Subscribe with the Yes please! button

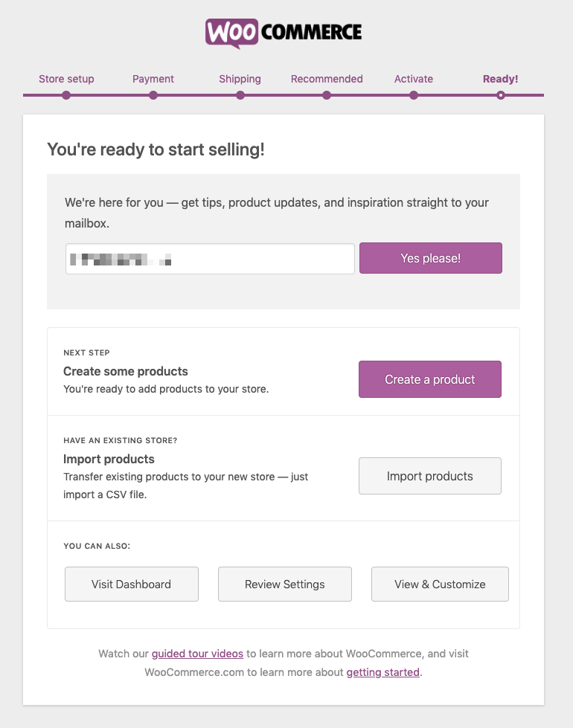tap(431, 258)
